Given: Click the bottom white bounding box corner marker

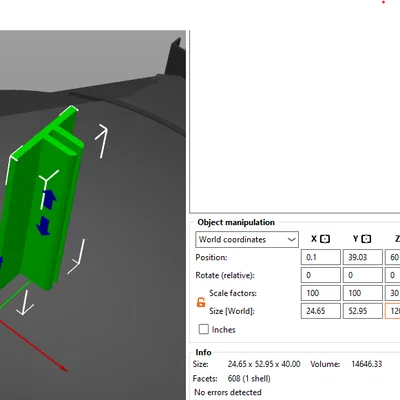Looking at the screenshot, I should [24, 303].
